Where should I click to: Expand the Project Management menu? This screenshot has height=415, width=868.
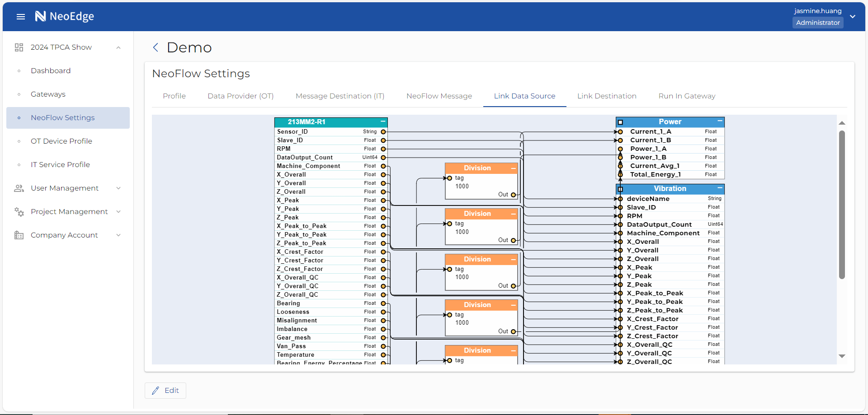(x=118, y=212)
